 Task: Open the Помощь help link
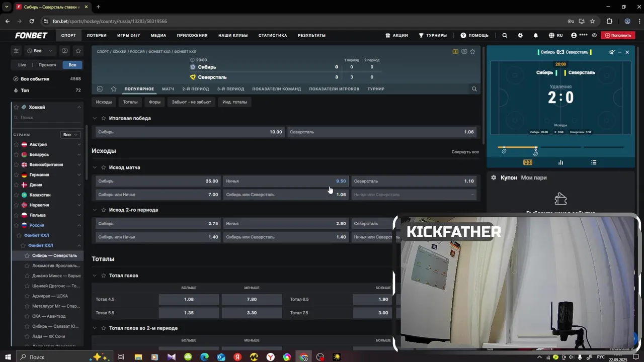tap(474, 35)
